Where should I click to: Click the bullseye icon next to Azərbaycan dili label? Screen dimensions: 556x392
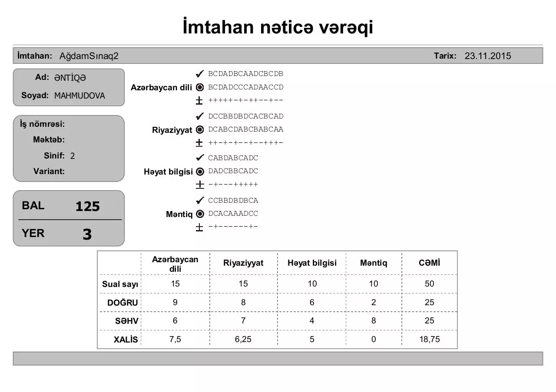[200, 87]
